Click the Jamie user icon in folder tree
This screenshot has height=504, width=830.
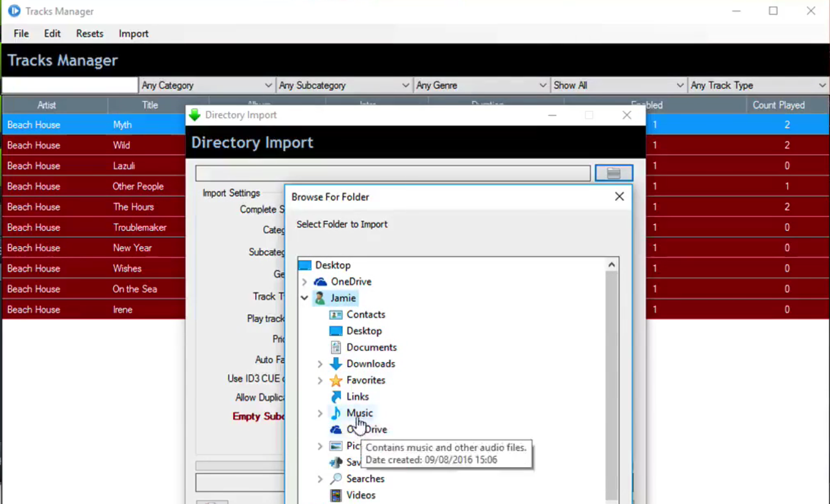320,298
